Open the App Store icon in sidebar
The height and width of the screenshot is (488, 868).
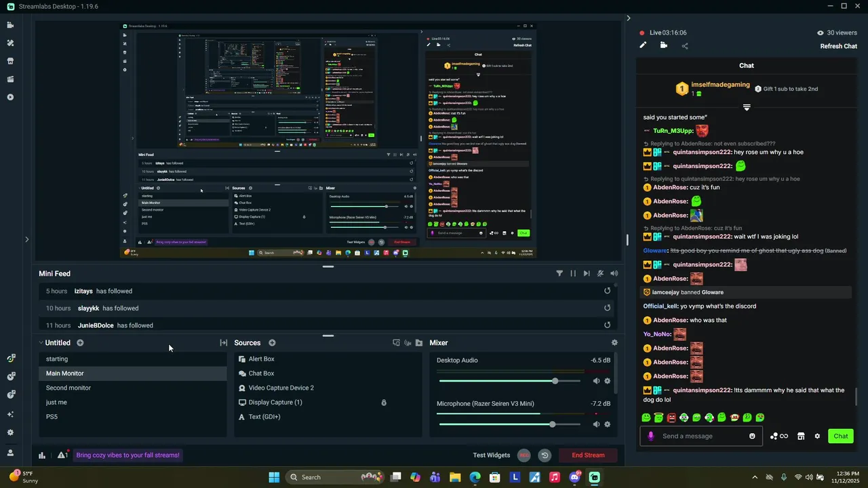pyautogui.click(x=10, y=61)
